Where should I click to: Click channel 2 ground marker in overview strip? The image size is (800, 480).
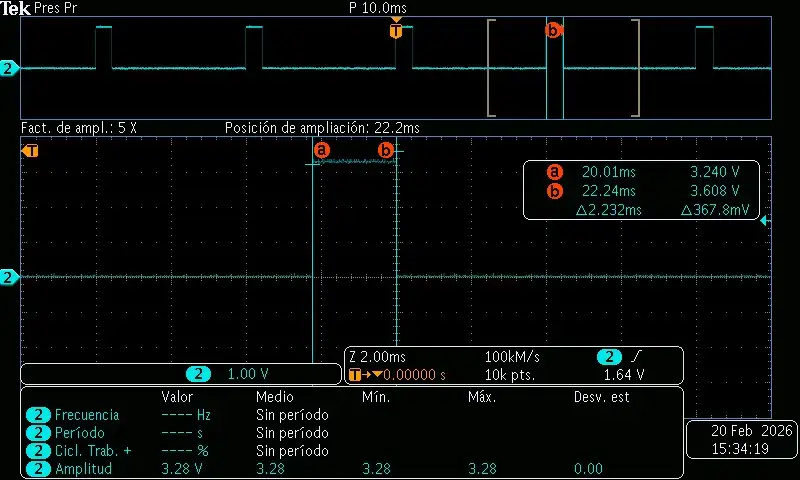9,68
